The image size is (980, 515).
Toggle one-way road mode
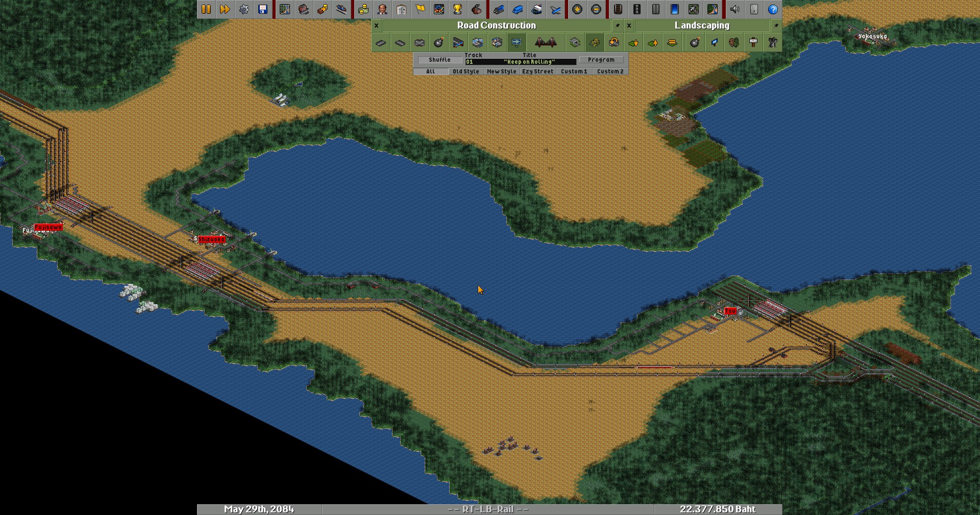[517, 43]
